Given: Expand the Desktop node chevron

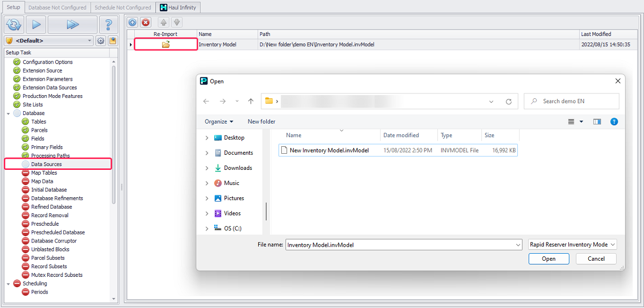Looking at the screenshot, I should click(207, 138).
